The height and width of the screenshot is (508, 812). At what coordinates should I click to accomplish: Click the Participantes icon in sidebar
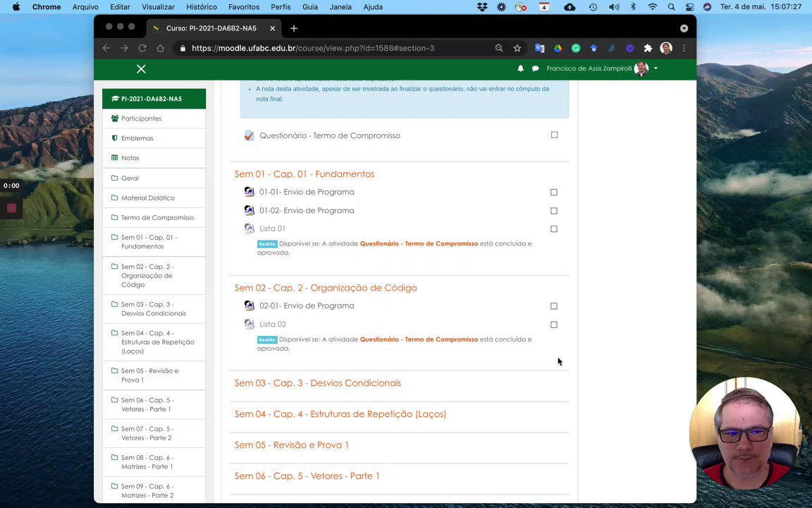[x=115, y=119]
